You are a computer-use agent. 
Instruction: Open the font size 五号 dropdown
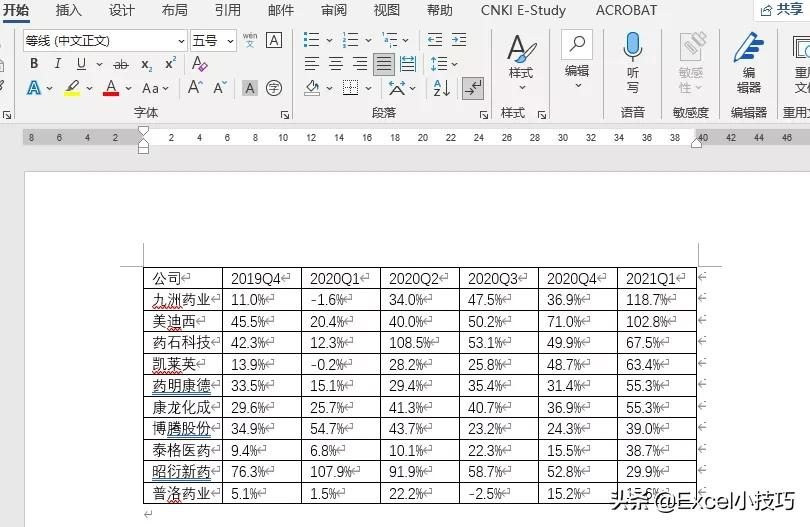(230, 41)
